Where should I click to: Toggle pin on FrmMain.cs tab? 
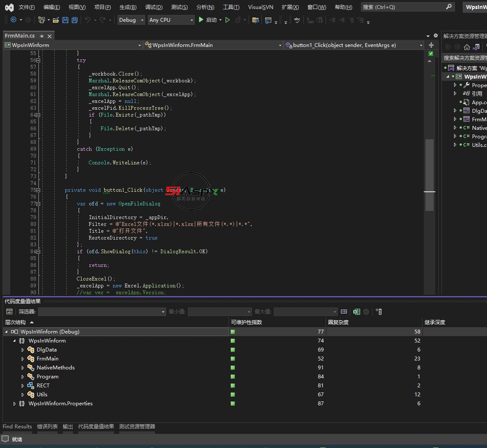click(41, 36)
